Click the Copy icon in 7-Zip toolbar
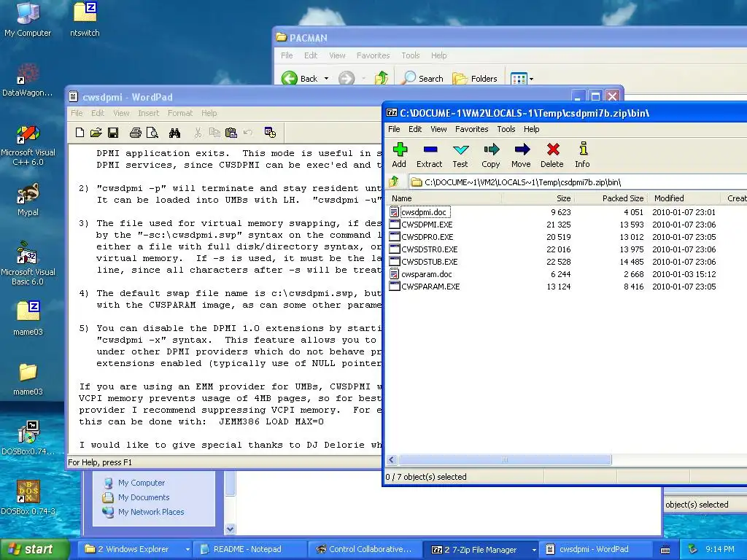 pyautogui.click(x=491, y=155)
